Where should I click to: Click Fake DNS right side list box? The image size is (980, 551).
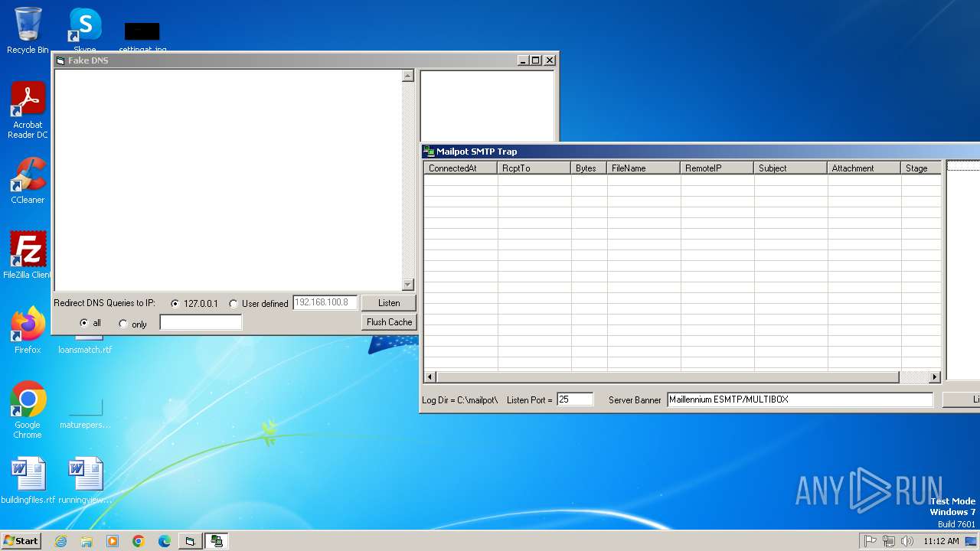pyautogui.click(x=488, y=106)
